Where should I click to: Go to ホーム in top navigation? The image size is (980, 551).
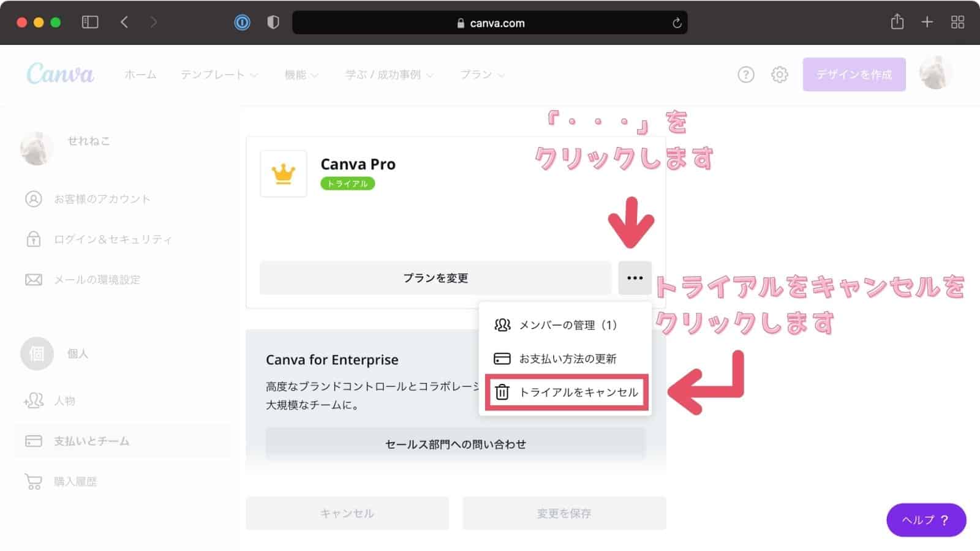140,75
